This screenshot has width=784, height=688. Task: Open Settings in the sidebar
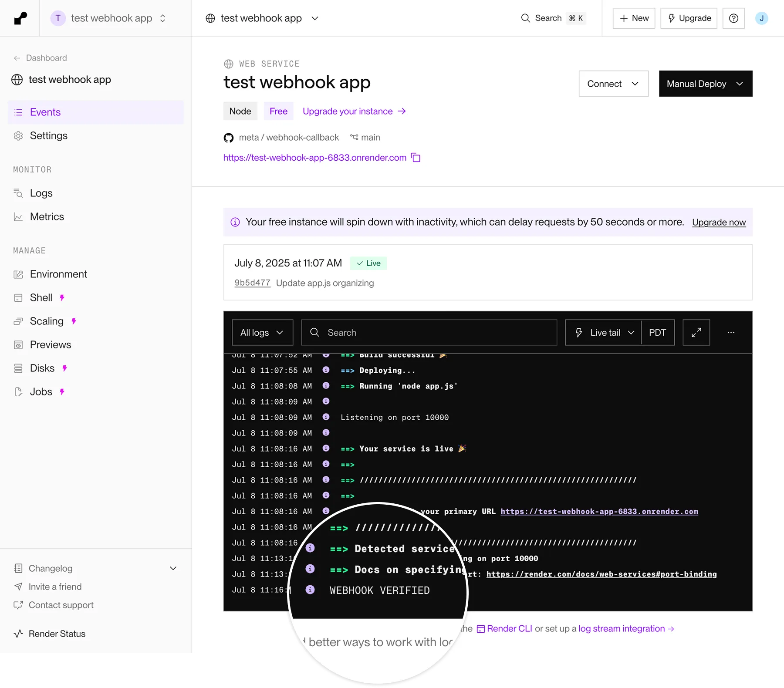[48, 136]
